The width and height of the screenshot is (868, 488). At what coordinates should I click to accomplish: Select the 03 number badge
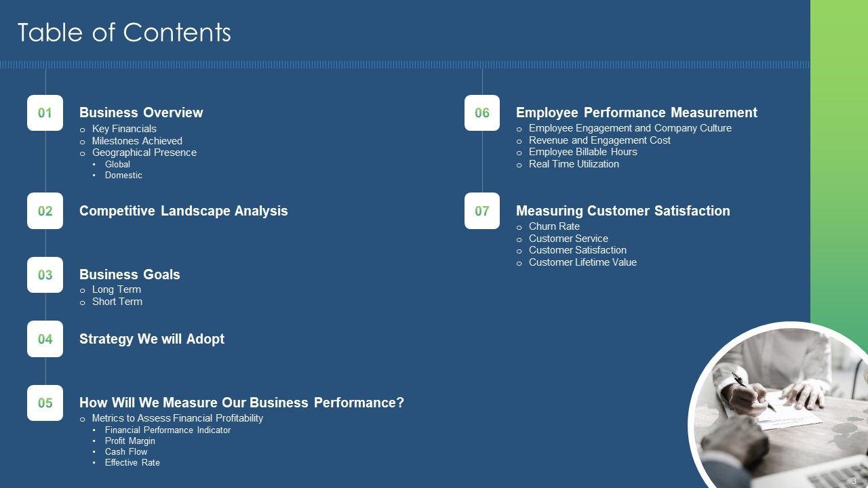pos(45,274)
